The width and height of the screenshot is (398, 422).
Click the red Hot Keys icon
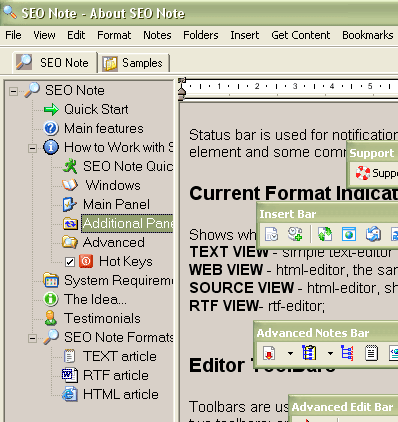pos(86,261)
